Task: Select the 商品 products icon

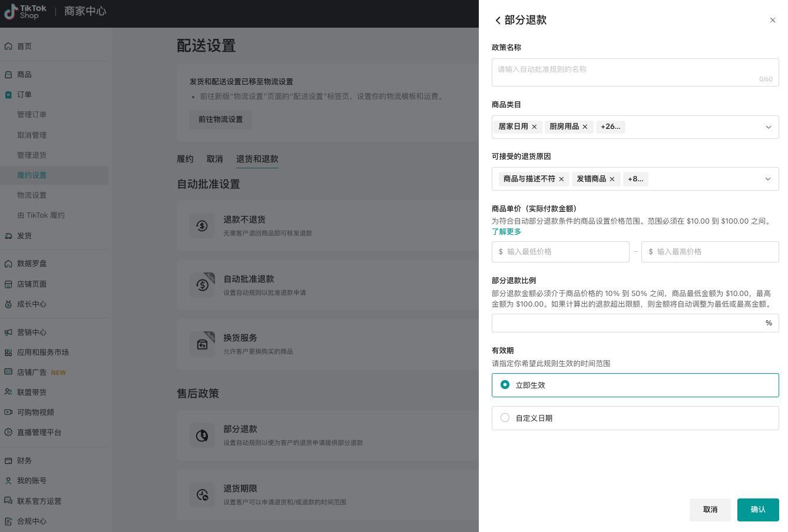Action: (8, 74)
